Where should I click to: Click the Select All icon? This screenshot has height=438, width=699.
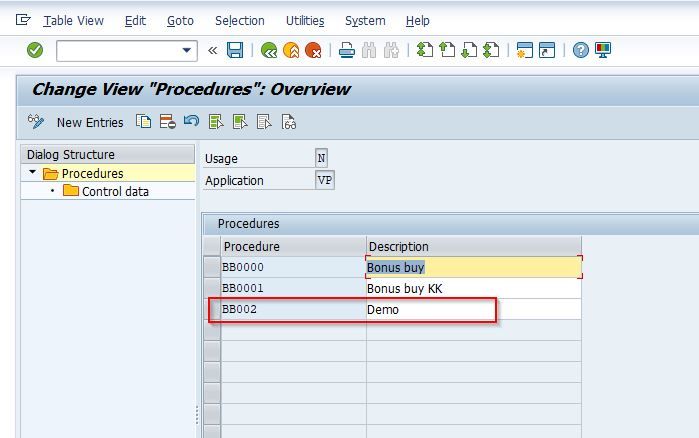(x=216, y=122)
